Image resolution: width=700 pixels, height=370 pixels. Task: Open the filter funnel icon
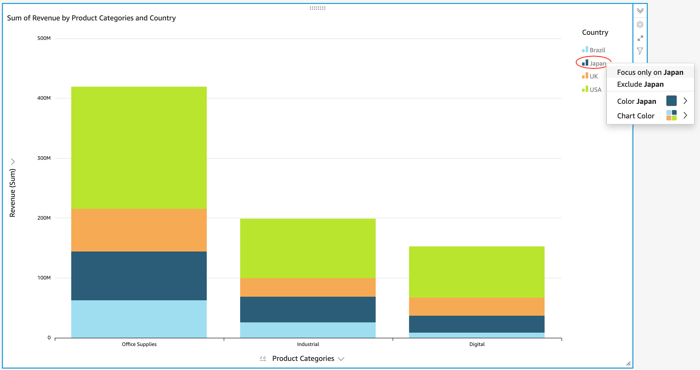(x=640, y=51)
